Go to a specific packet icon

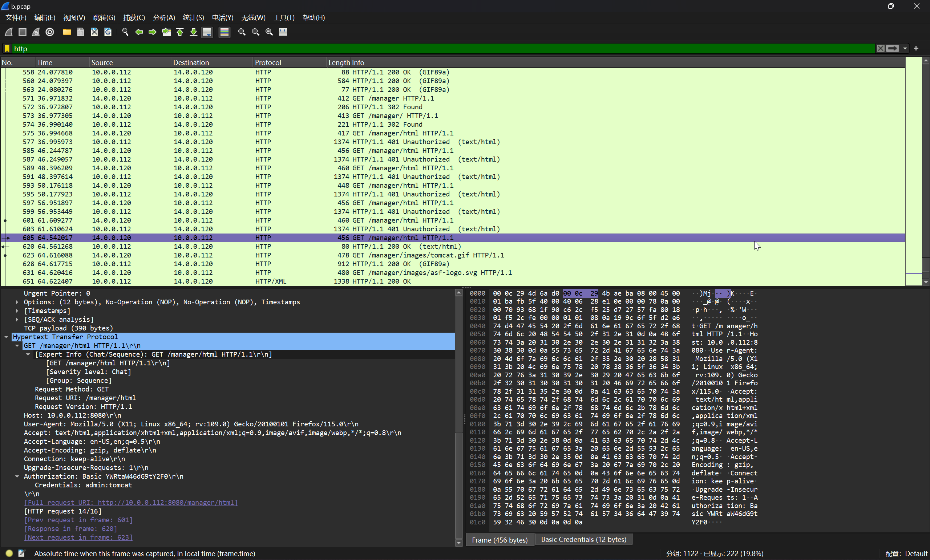[x=166, y=32]
